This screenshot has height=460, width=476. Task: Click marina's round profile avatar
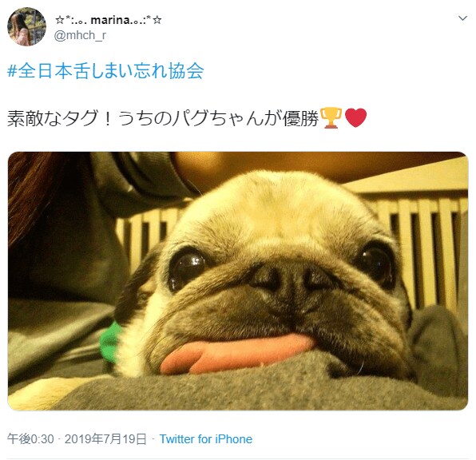pyautogui.click(x=26, y=26)
